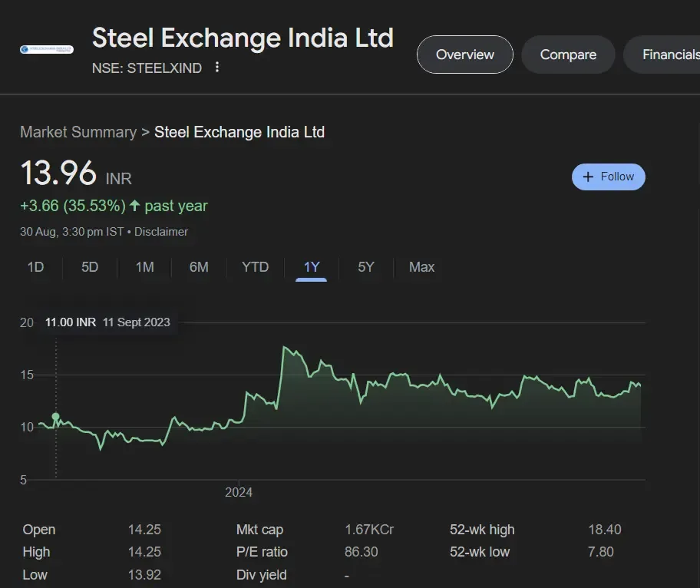
Task: Switch to the Compare tab
Action: (568, 55)
